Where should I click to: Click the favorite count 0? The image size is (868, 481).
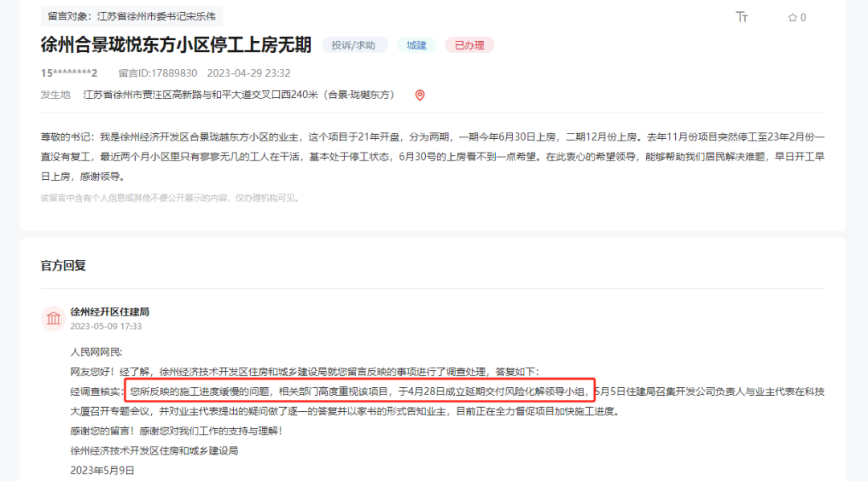[803, 18]
